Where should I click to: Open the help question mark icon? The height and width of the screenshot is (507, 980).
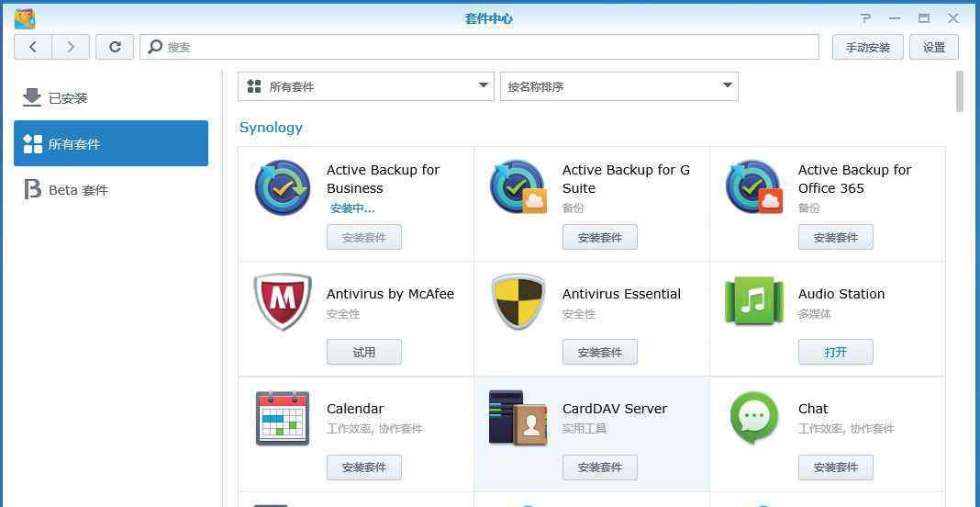[x=865, y=18]
